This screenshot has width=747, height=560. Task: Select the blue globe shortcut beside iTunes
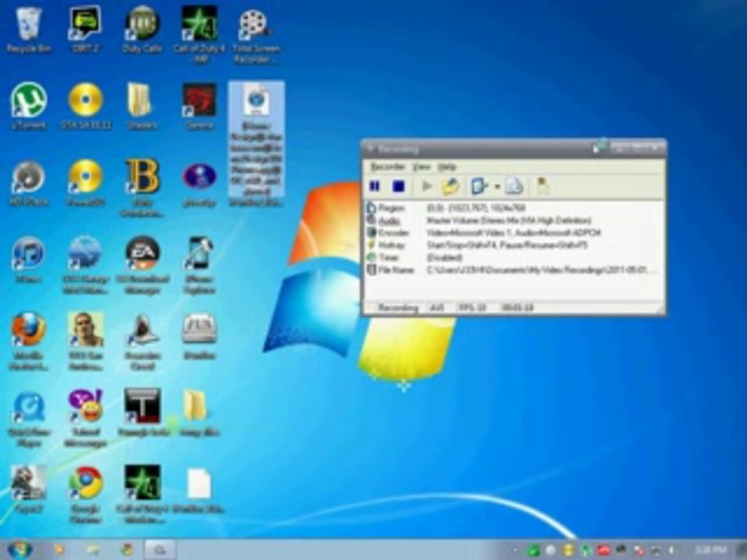[85, 264]
